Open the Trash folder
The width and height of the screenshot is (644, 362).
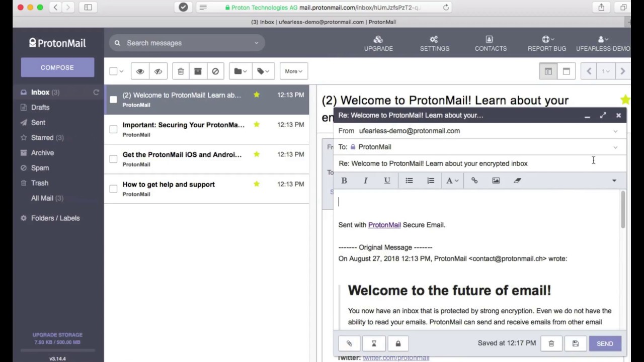[40, 183]
